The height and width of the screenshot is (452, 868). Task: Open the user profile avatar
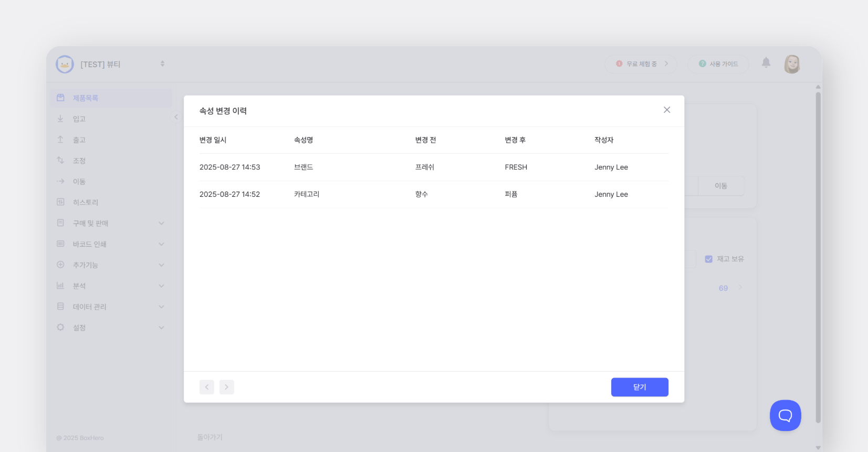792,64
